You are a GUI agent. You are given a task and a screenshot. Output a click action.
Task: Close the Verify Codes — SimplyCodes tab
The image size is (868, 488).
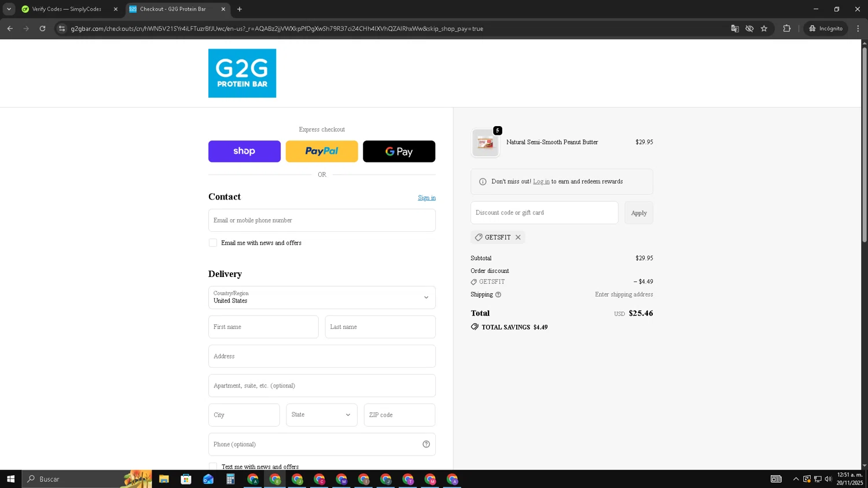coord(115,9)
